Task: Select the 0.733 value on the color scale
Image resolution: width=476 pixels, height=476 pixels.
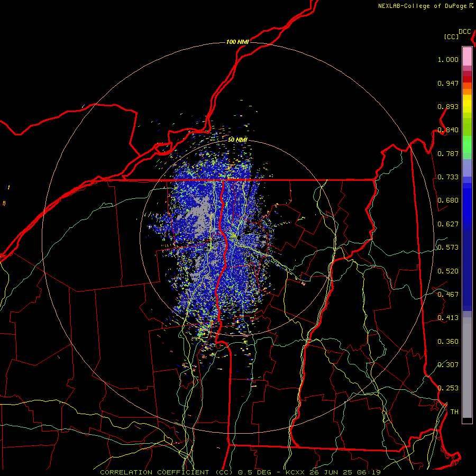Action: click(x=448, y=177)
